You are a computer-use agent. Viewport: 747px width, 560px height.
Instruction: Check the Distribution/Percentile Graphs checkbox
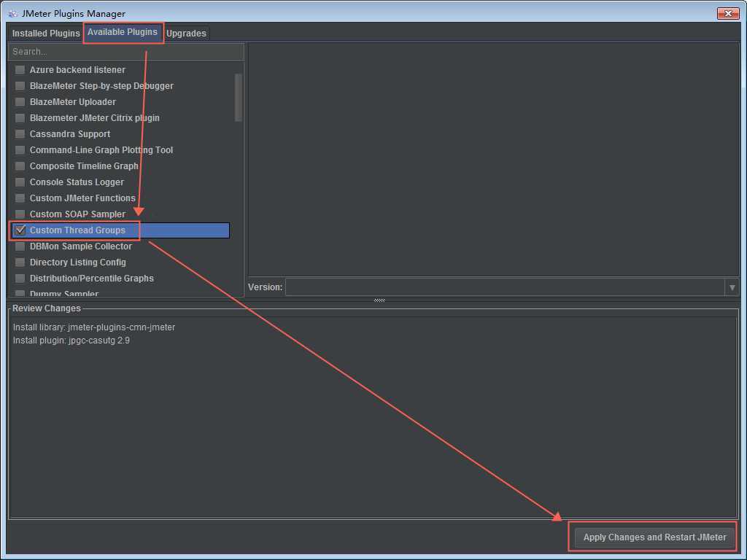pyautogui.click(x=20, y=279)
